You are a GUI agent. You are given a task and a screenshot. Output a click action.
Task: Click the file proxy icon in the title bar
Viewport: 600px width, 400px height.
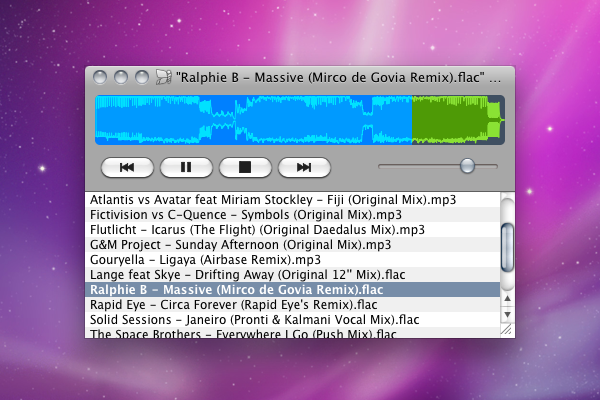point(163,77)
